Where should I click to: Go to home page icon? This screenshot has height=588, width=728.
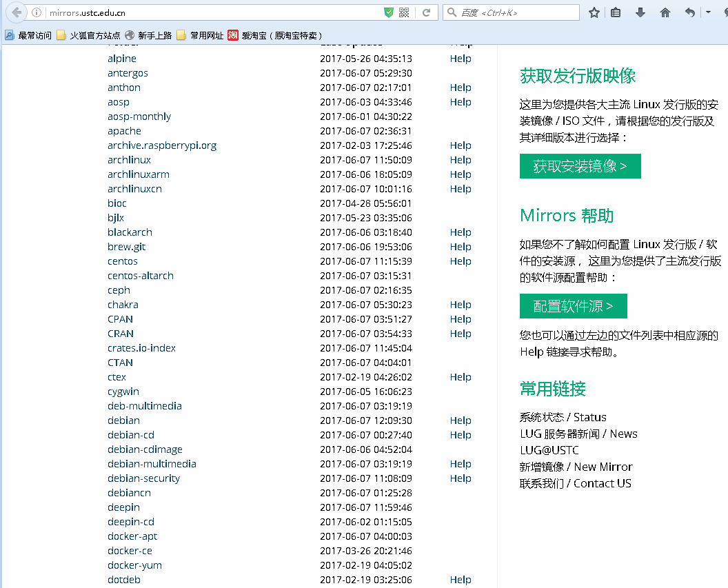point(665,12)
